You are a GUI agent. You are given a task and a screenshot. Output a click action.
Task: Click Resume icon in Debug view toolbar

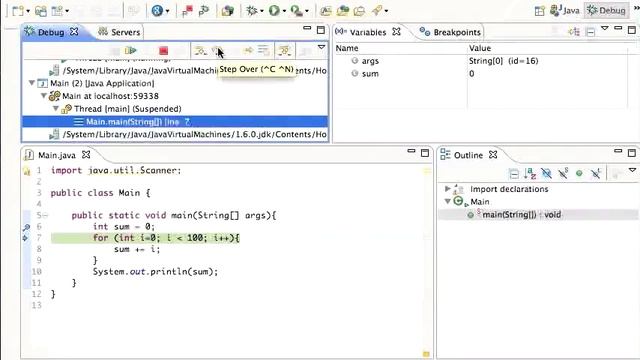click(131, 51)
